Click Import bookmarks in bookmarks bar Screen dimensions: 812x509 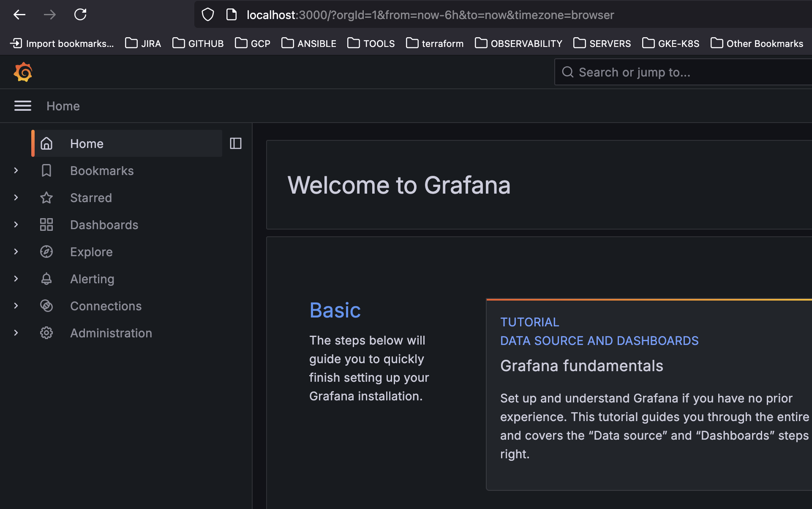[62, 44]
